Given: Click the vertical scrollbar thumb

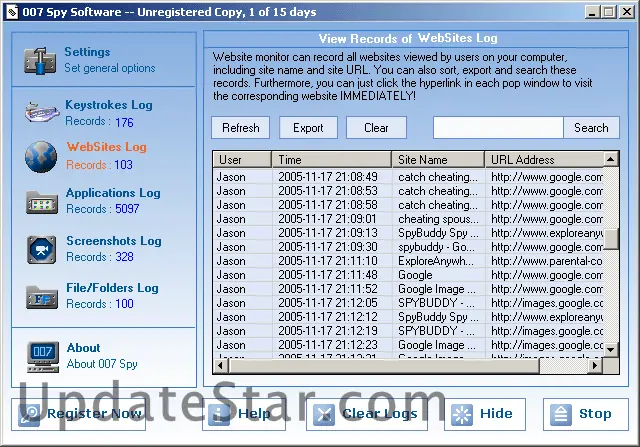Looking at the screenshot, I should pyautogui.click(x=611, y=239).
